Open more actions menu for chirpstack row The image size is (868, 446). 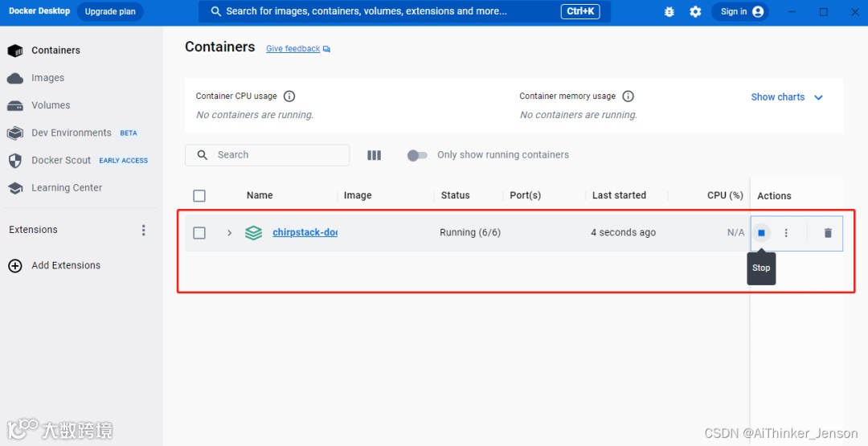[786, 233]
